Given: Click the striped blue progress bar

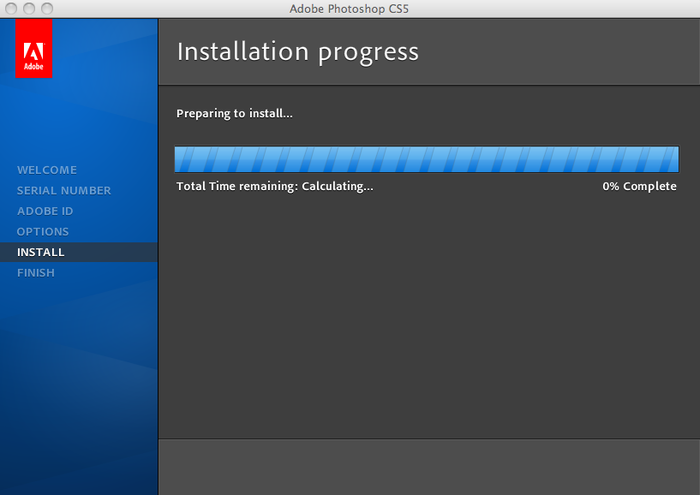Looking at the screenshot, I should click(426, 159).
